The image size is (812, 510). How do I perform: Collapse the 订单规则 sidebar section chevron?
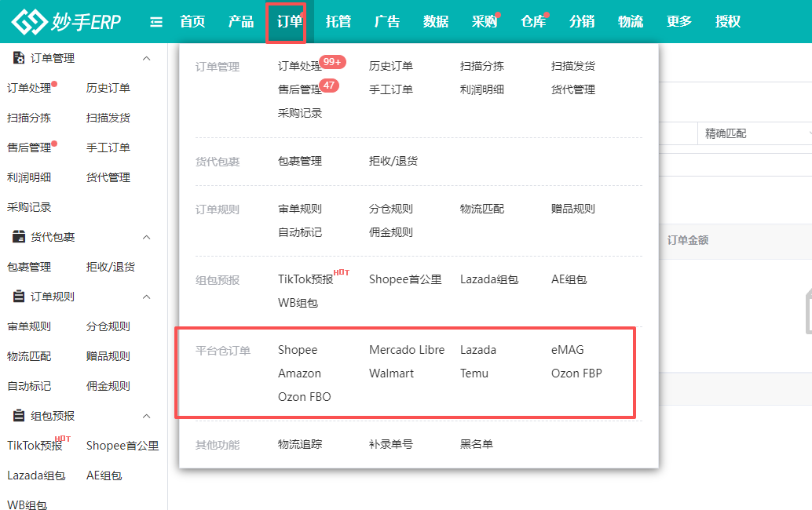click(x=147, y=297)
